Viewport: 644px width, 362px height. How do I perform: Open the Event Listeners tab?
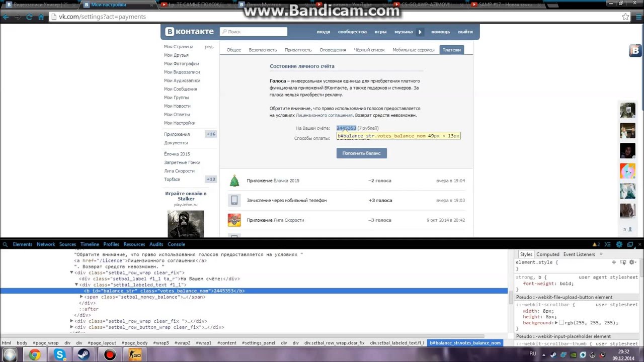(579, 254)
